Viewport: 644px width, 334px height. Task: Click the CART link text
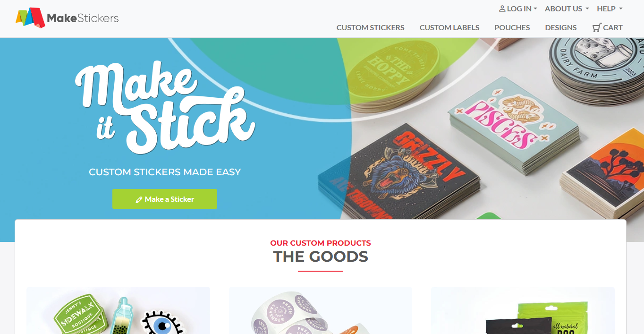coord(613,27)
